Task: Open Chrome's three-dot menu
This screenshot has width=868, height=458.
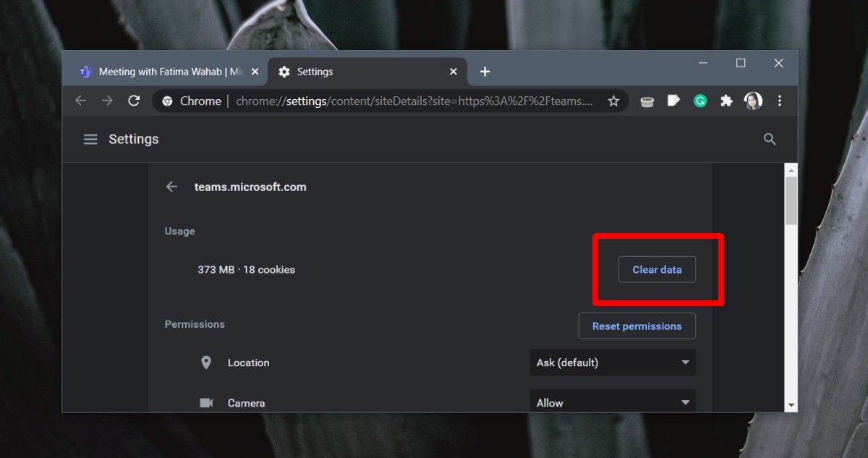Action: 780,101
